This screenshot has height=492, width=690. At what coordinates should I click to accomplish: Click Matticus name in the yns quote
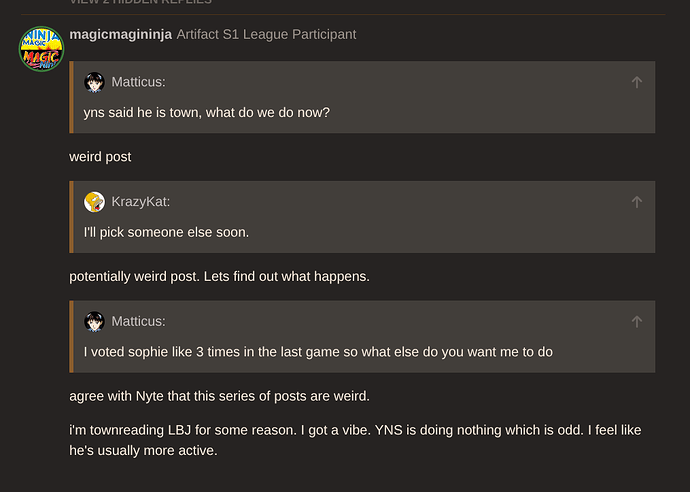coord(138,82)
